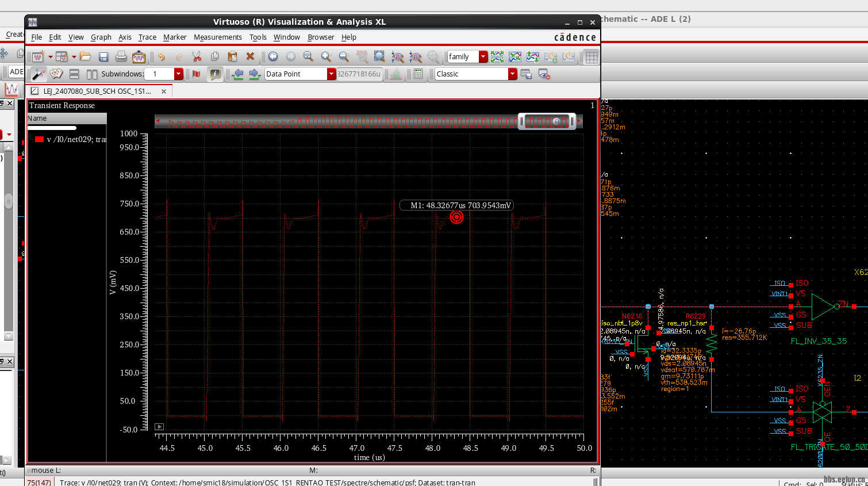Cut selection with the scissors icon
868x486 pixels.
pos(197,56)
